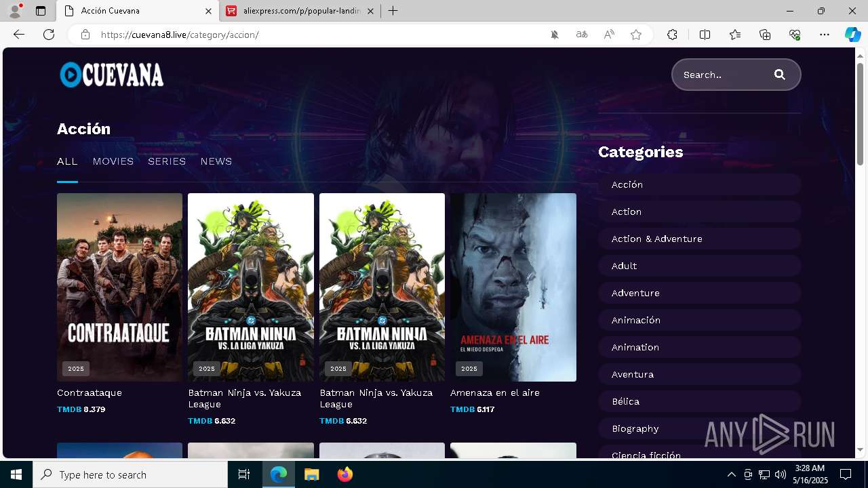Add page to favorites star
The width and height of the screenshot is (868, 488).
tap(636, 35)
